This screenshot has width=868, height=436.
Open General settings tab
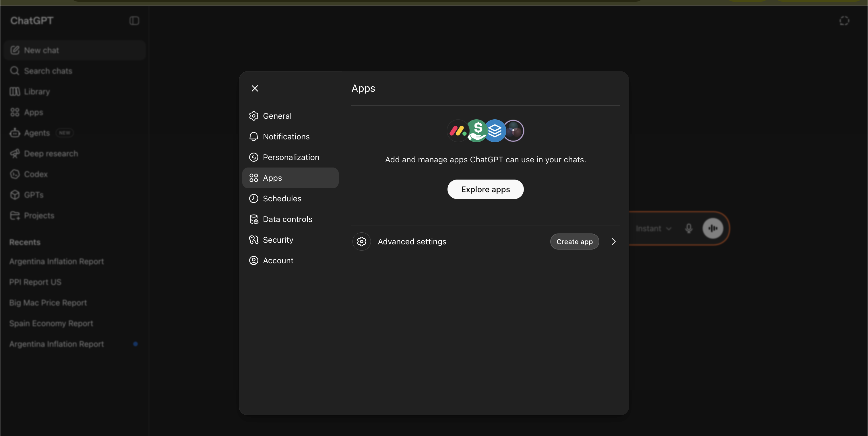(x=290, y=116)
